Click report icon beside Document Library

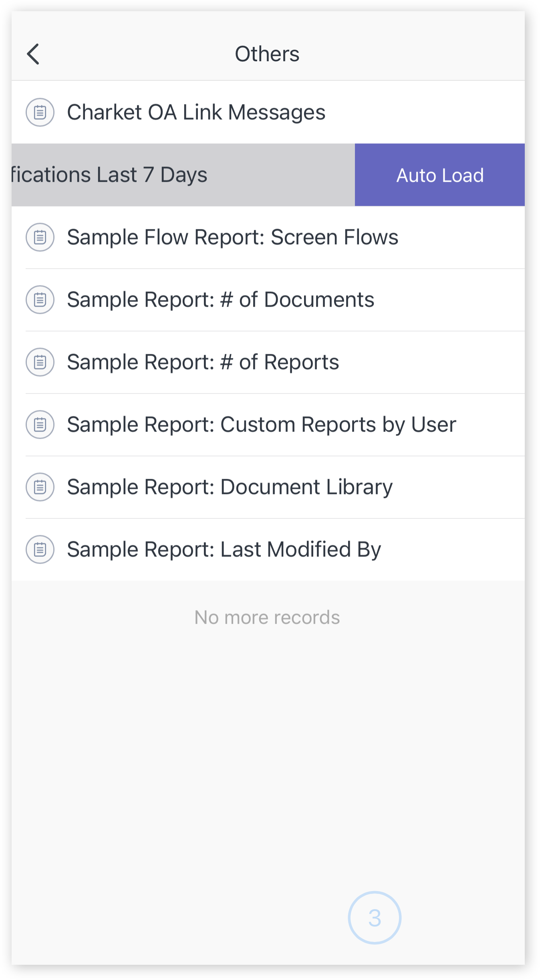(x=40, y=487)
